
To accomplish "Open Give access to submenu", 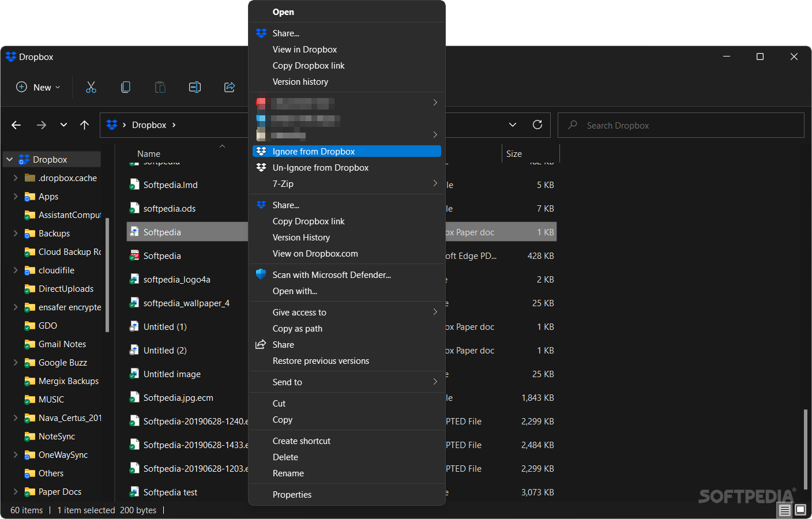I will 347,312.
